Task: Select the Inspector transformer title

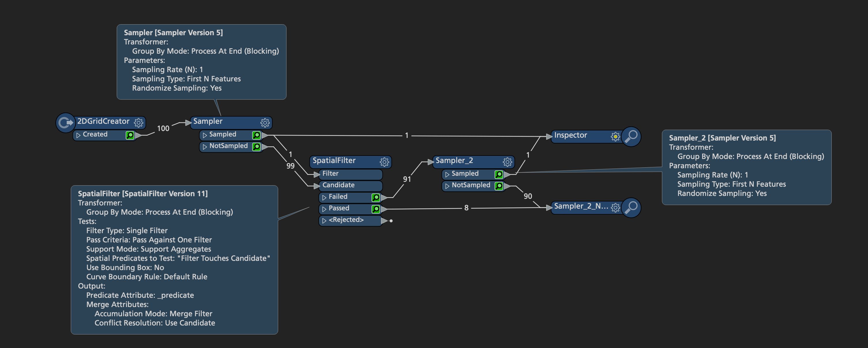Action: coord(570,135)
